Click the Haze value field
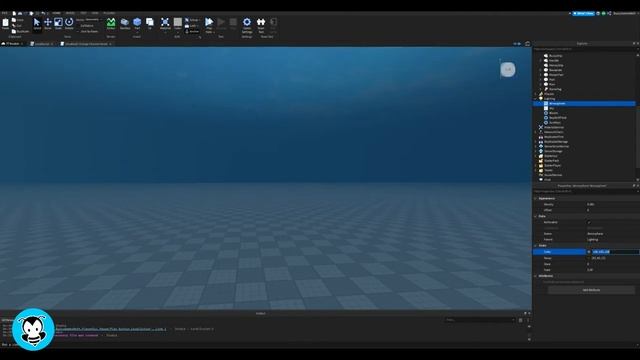 coord(612,270)
